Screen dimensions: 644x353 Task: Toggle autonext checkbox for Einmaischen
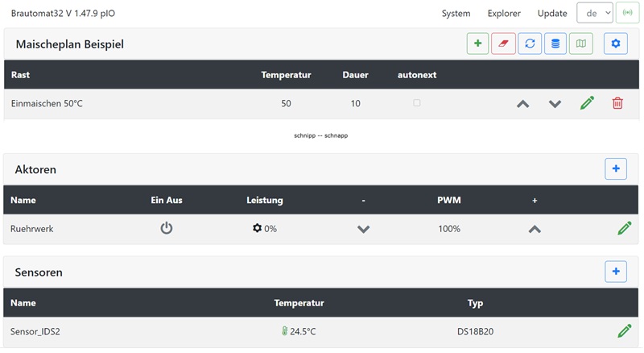417,103
